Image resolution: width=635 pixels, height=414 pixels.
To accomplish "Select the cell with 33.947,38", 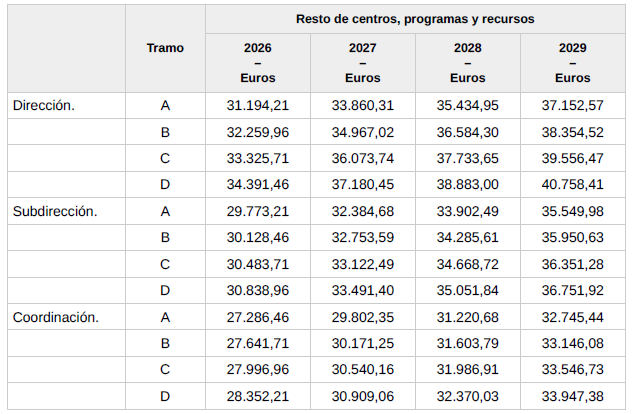I will pos(572,397).
